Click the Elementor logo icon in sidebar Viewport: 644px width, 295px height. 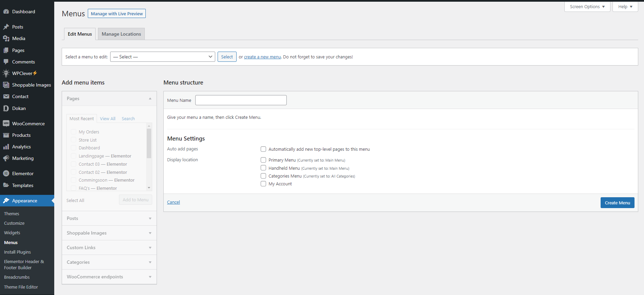coord(6,173)
